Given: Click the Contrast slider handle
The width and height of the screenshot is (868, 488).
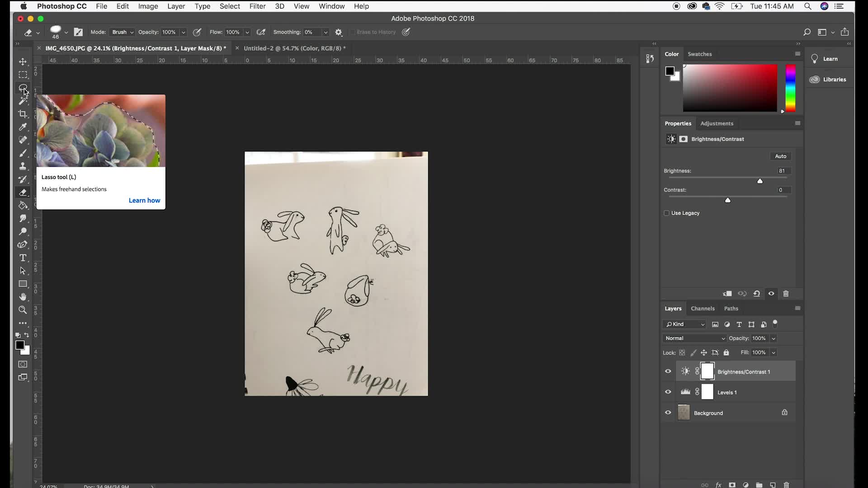Looking at the screenshot, I should pyautogui.click(x=728, y=200).
